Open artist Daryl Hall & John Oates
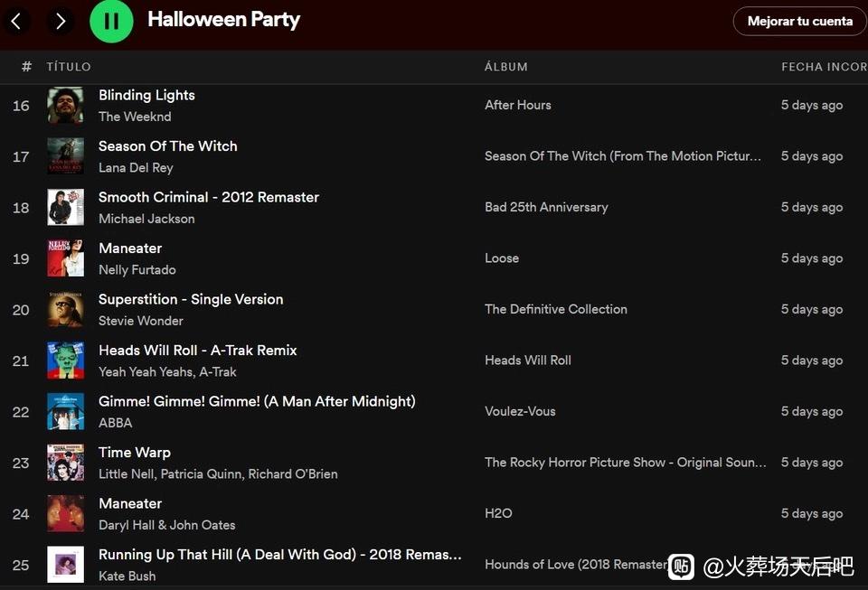 (166, 525)
